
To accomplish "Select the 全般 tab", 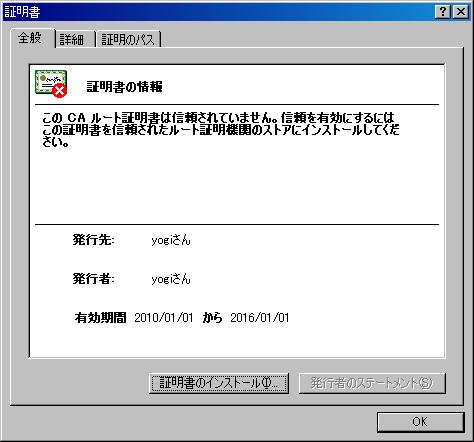I will (32, 38).
